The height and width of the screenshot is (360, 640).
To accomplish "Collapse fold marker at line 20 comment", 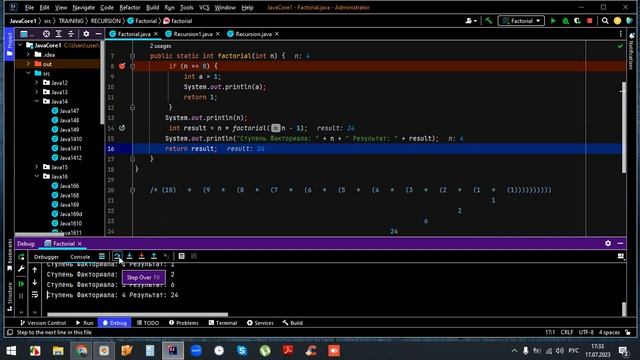I will pos(132,190).
